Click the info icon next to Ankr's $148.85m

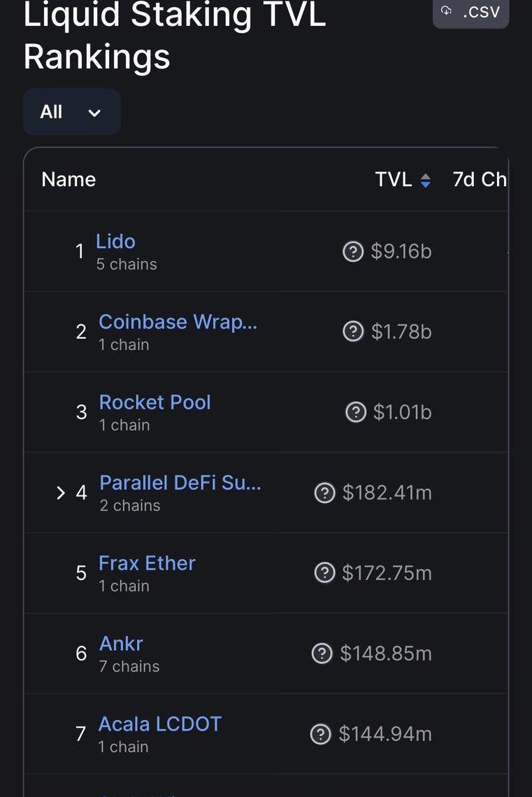pyautogui.click(x=322, y=654)
